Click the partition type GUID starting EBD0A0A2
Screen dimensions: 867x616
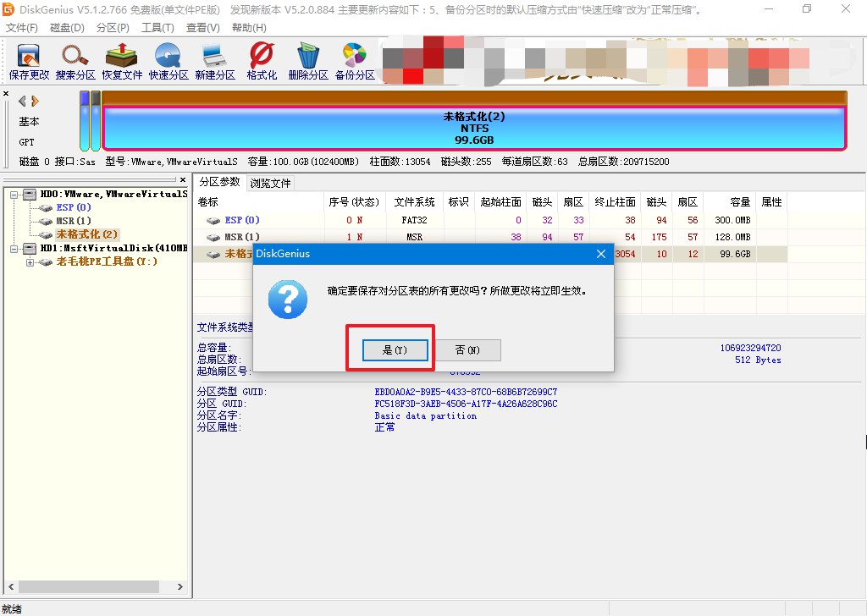click(466, 392)
